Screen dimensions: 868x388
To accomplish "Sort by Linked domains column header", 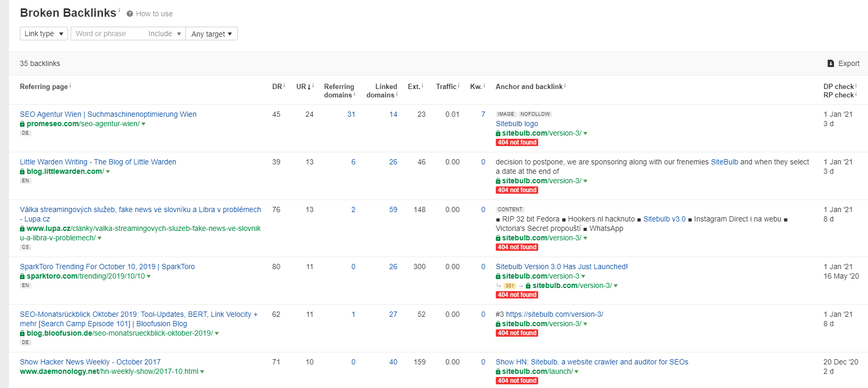I will point(382,91).
